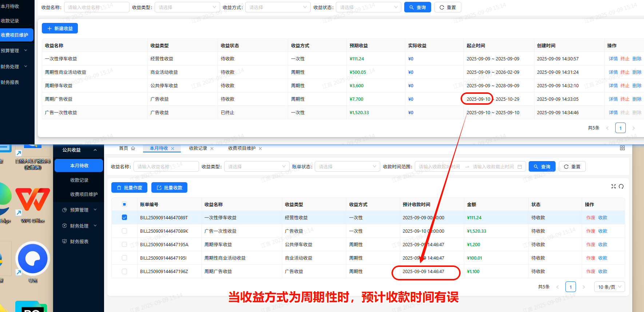Collapse the 公共收益 sidebar menu group
The width and height of the screenshot is (644, 312).
(x=95, y=150)
